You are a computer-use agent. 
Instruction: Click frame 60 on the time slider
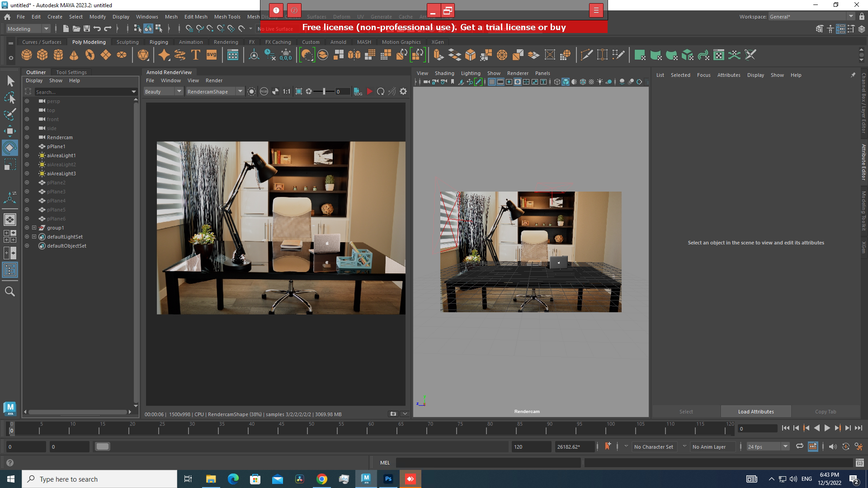371,428
